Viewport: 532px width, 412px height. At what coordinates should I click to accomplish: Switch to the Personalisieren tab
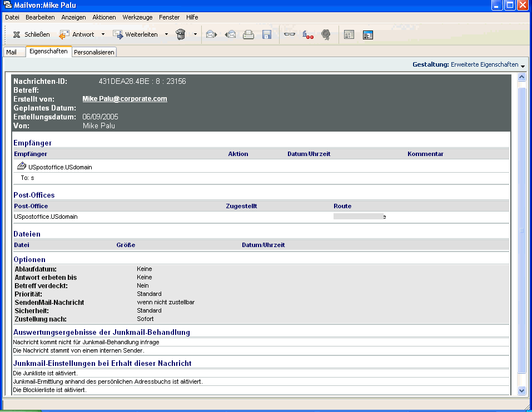tap(94, 52)
